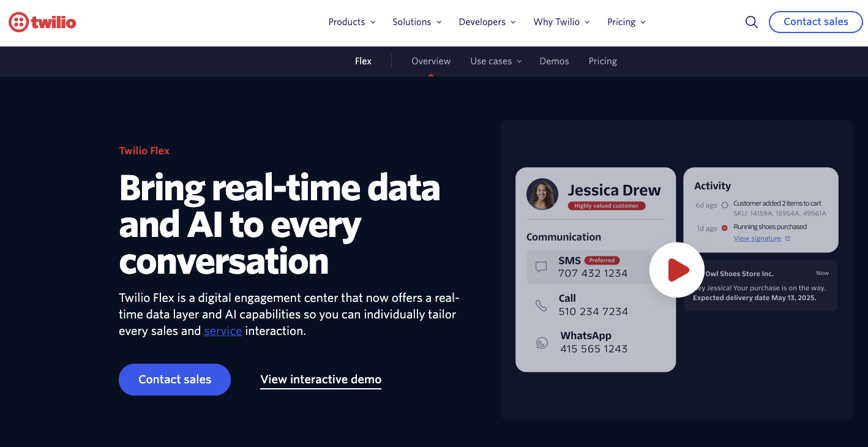Click the WhatsApp icon
The width and height of the screenshot is (868, 447).
tap(542, 343)
